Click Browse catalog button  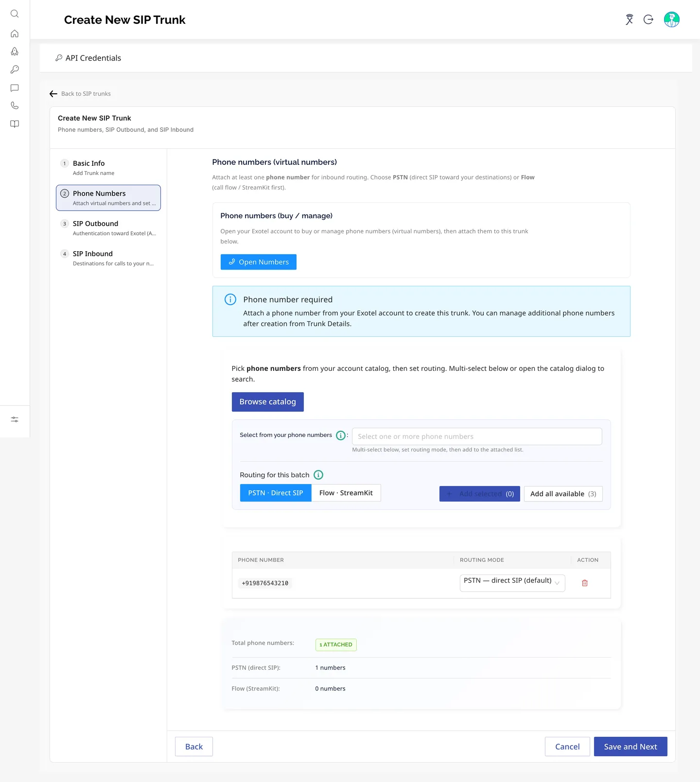click(268, 402)
